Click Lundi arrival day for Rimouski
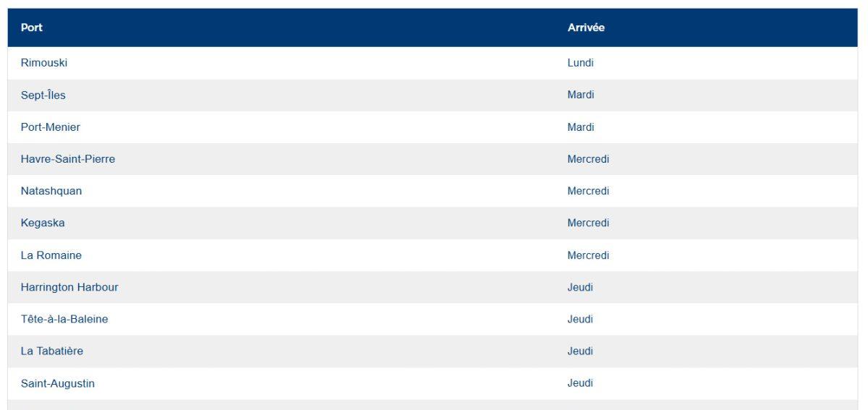Image resolution: width=868 pixels, height=410 pixels. (581, 63)
